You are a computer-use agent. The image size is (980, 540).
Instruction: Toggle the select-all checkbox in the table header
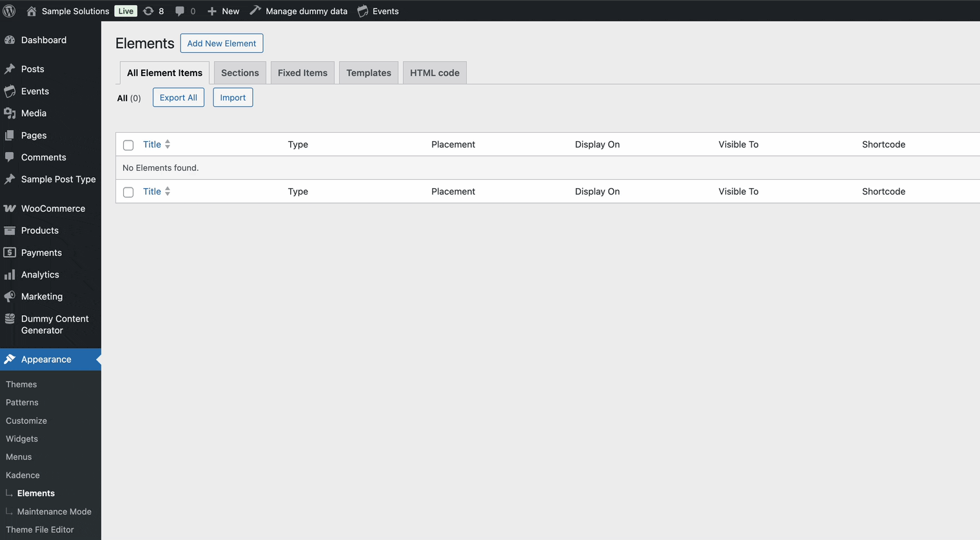[128, 145]
